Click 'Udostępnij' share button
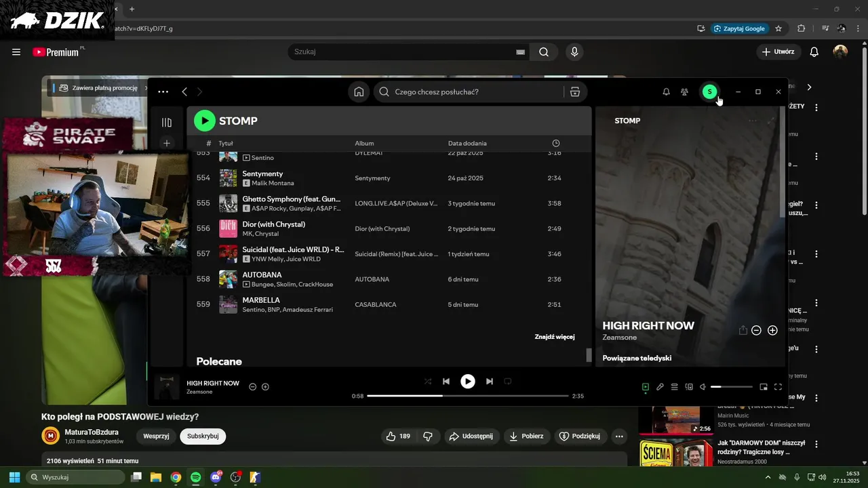Screen dimensions: 868x488 [x=473, y=436]
